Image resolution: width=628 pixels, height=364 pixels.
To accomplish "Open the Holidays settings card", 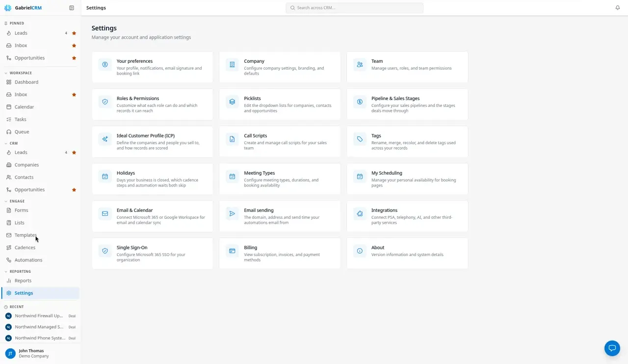I will pos(153,179).
